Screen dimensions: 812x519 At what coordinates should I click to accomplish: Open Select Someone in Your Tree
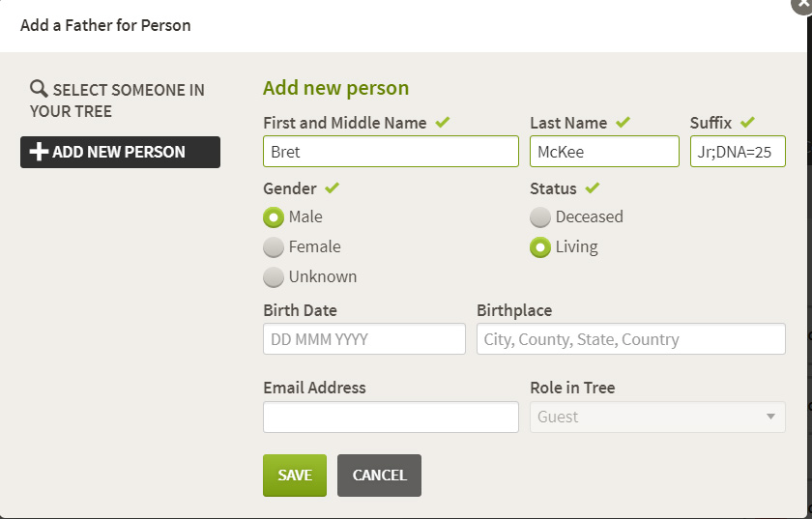point(118,100)
